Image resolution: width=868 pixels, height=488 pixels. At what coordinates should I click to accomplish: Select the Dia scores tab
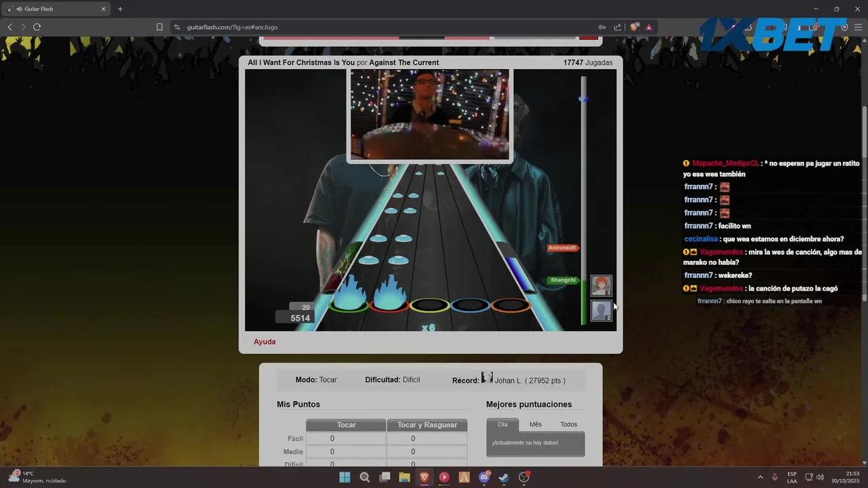[x=502, y=424]
